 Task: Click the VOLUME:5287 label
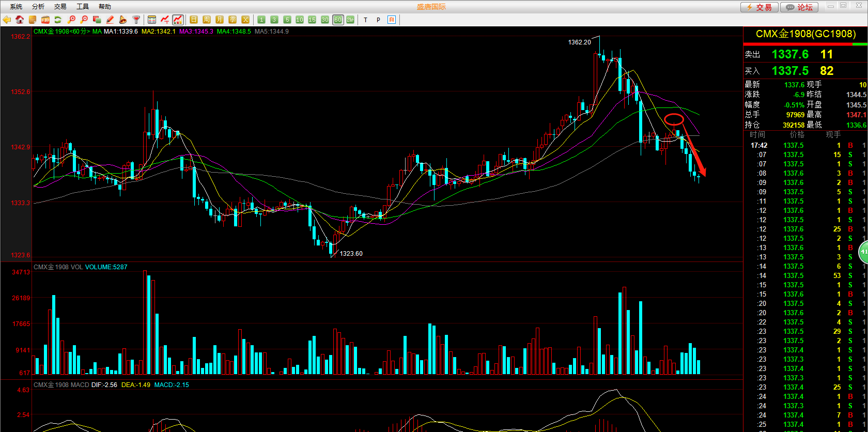106,267
